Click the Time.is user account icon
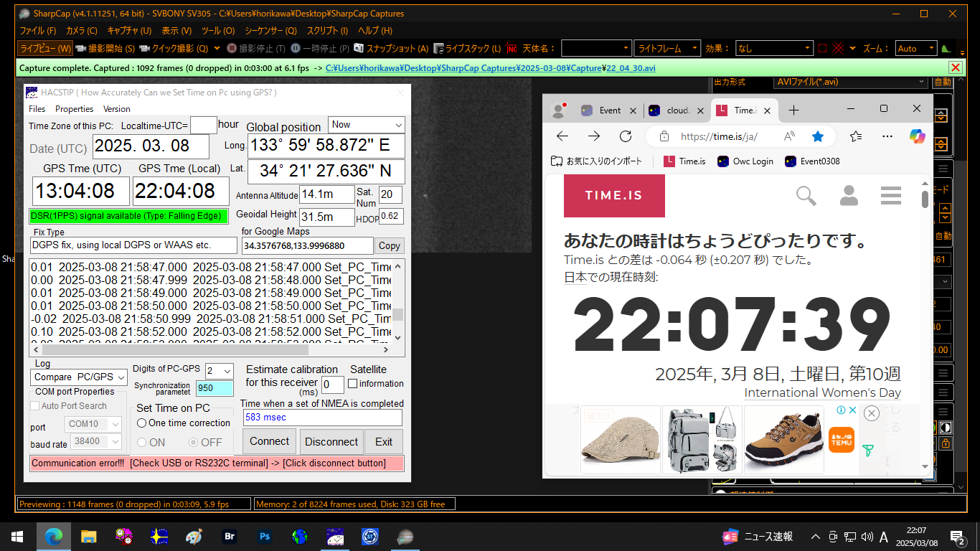 point(849,195)
